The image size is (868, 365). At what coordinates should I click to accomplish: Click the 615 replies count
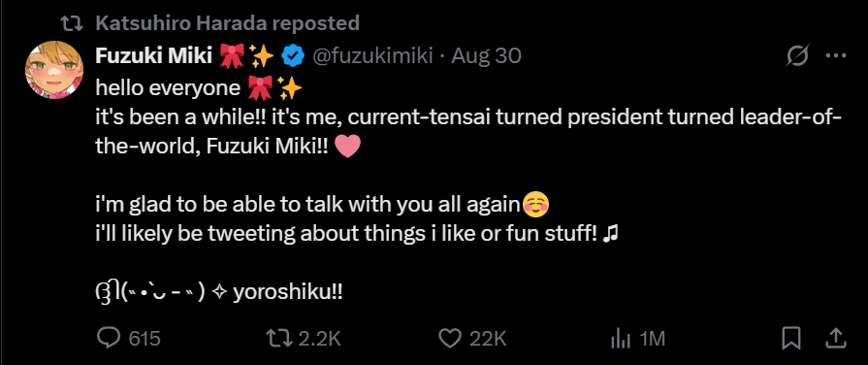(145, 339)
